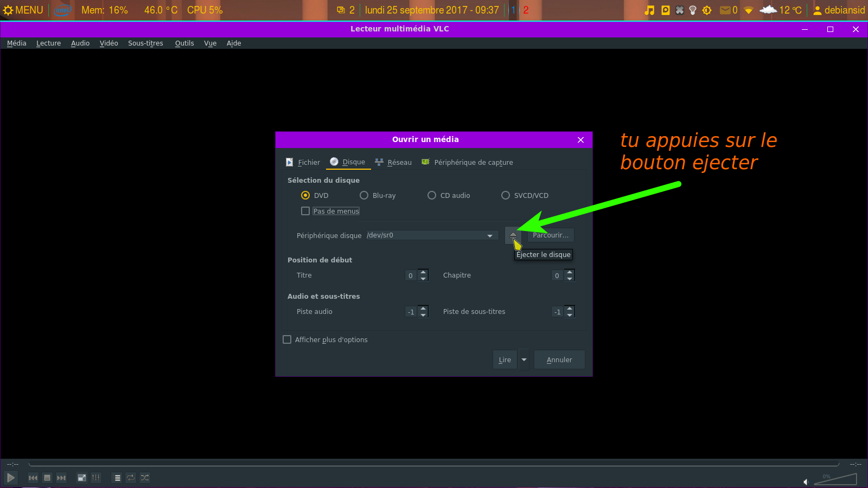868x488 pixels.
Task: Switch to workspace 1
Action: pyautogui.click(x=513, y=10)
